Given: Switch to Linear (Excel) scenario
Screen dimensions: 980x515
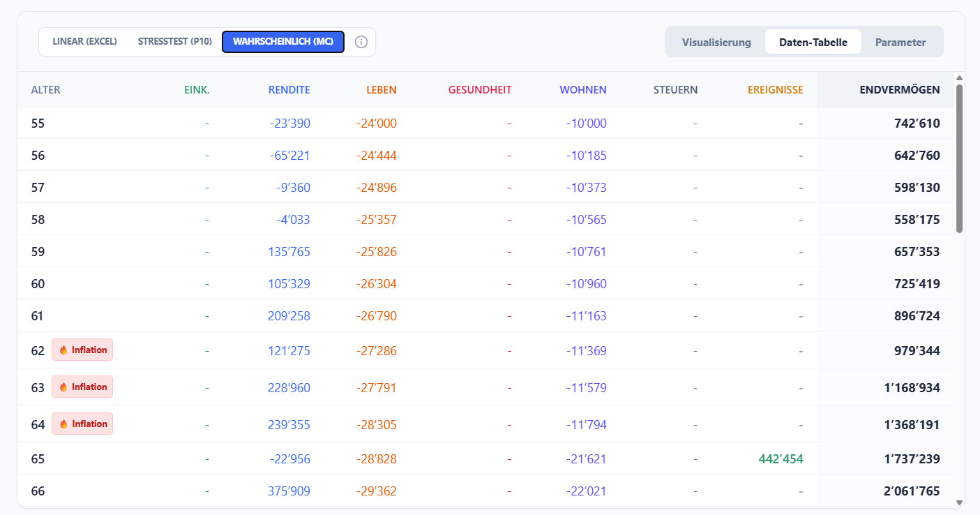Looking at the screenshot, I should point(84,42).
